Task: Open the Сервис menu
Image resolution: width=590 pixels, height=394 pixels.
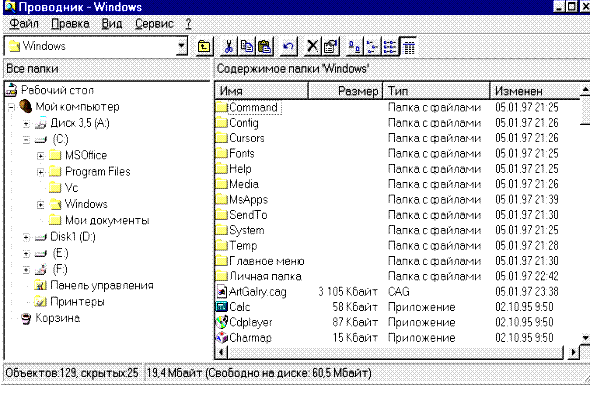Action: pyautogui.click(x=154, y=24)
